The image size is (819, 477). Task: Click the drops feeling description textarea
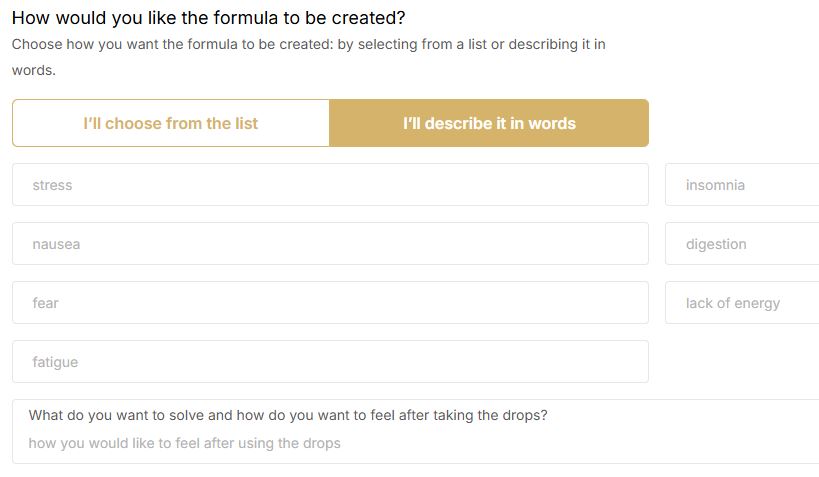click(x=416, y=432)
